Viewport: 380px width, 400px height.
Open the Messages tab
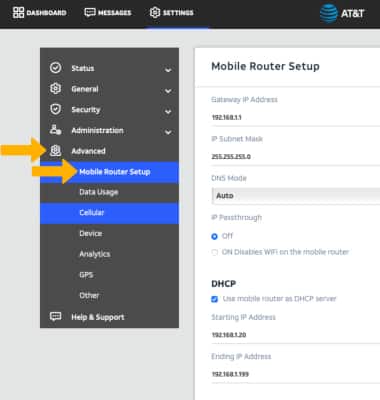point(108,13)
